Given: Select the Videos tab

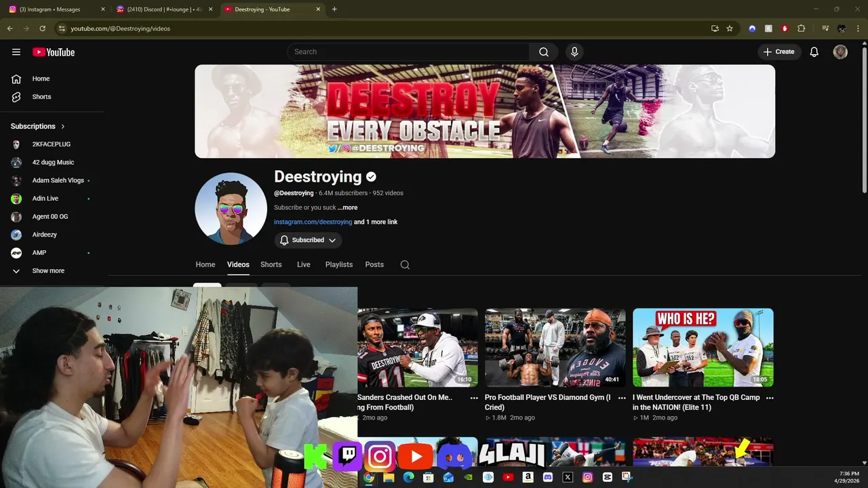Looking at the screenshot, I should click(x=238, y=265).
